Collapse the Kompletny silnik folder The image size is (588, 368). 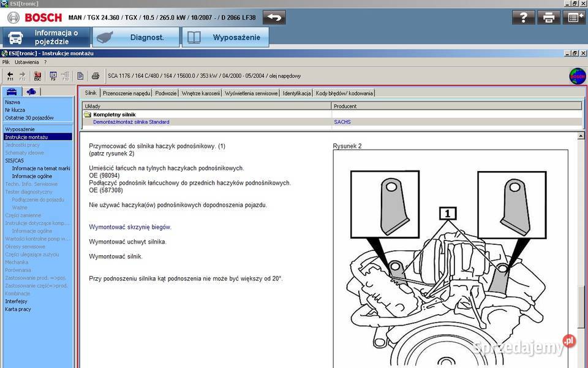(88, 115)
